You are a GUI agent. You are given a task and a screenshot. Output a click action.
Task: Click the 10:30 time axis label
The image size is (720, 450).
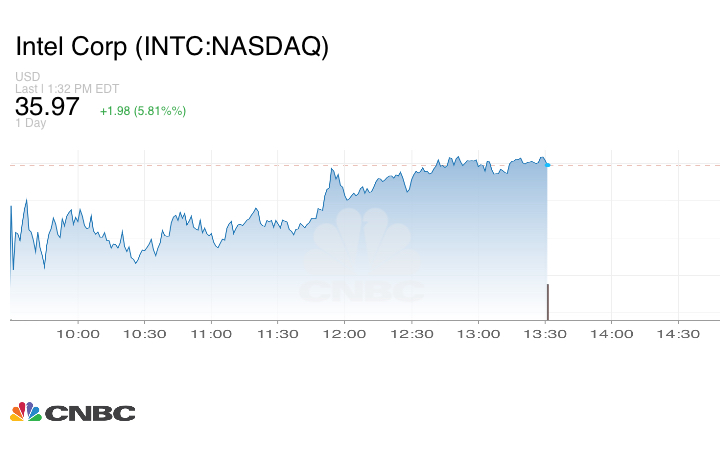pos(145,334)
